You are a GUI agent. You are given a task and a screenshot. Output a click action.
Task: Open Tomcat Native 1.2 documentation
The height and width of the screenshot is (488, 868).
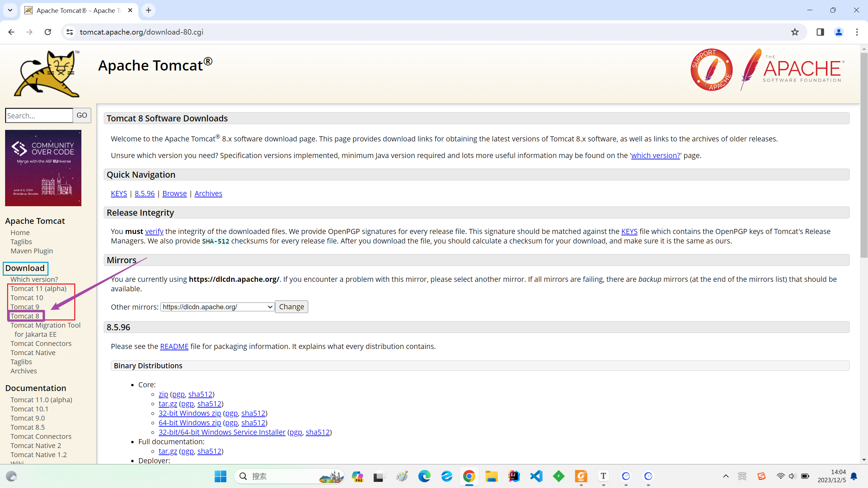point(38,454)
